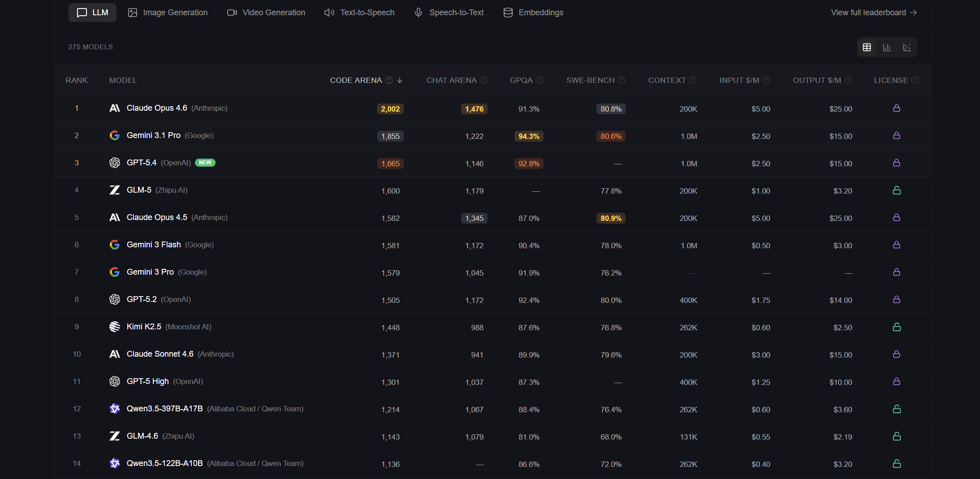Open the Speech-to-Text tab

[x=449, y=13]
